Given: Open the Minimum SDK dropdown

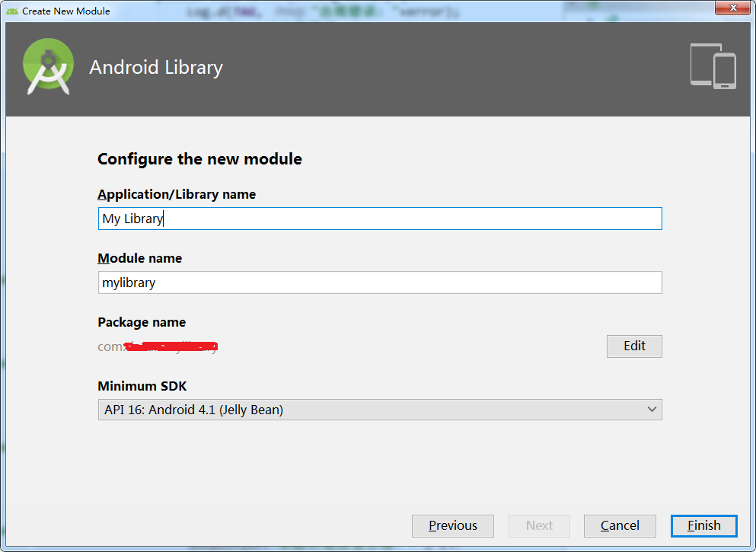Looking at the screenshot, I should [x=380, y=410].
